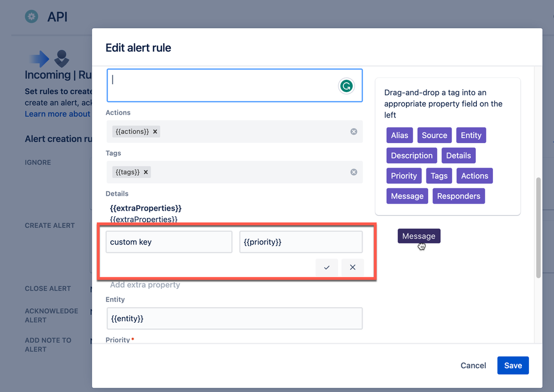The height and width of the screenshot is (392, 554).
Task: Open Learn more about link
Action: point(58,114)
